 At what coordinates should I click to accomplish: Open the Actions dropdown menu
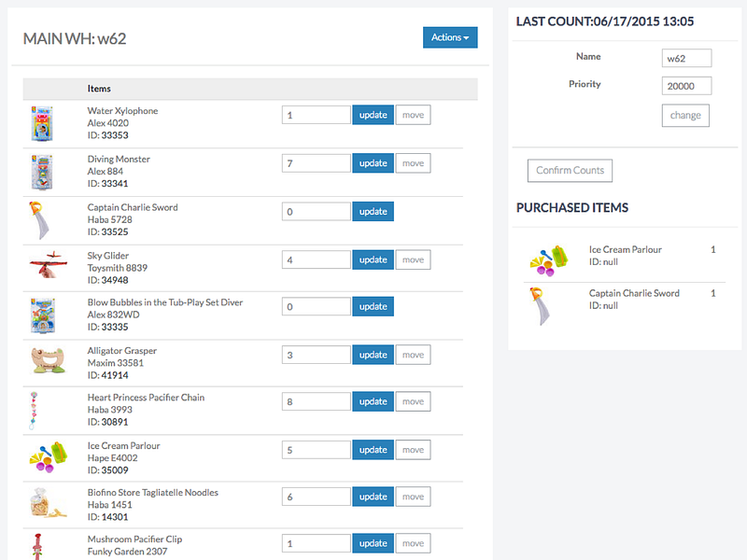coord(450,37)
